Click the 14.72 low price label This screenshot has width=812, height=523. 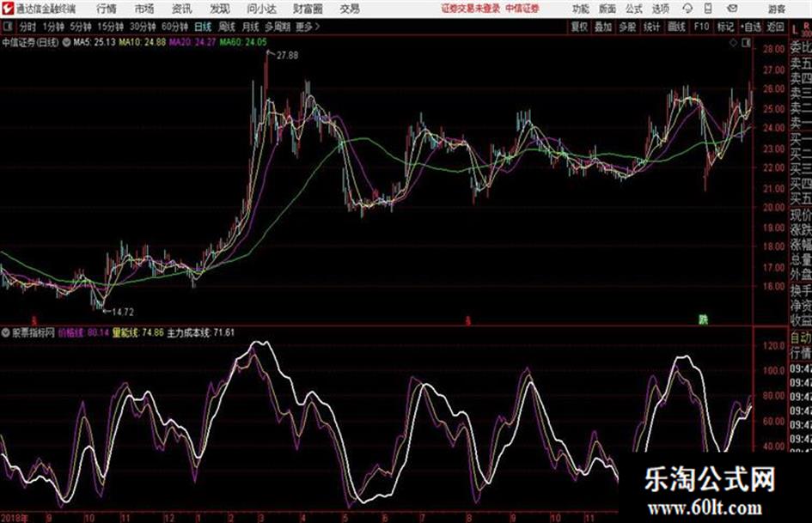(x=123, y=312)
